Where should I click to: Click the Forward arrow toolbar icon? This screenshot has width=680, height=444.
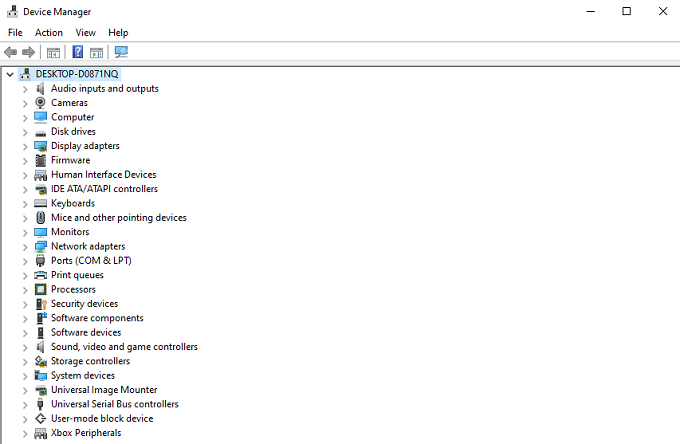pyautogui.click(x=28, y=52)
